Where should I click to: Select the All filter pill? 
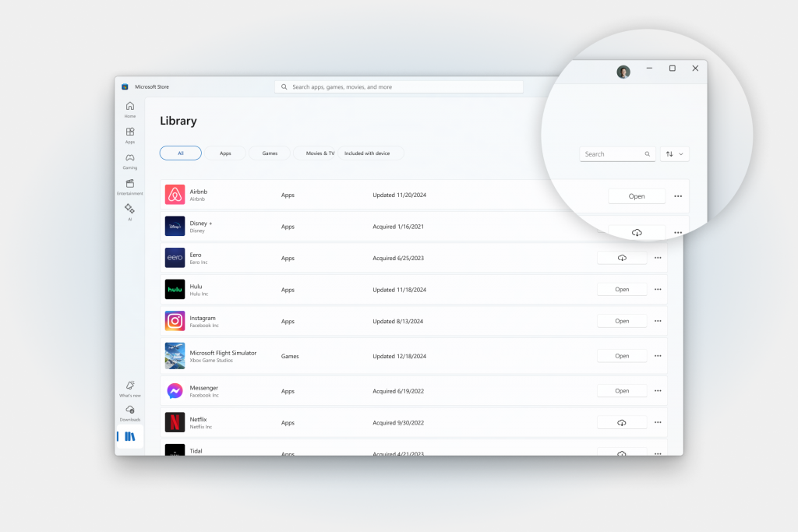click(x=180, y=153)
